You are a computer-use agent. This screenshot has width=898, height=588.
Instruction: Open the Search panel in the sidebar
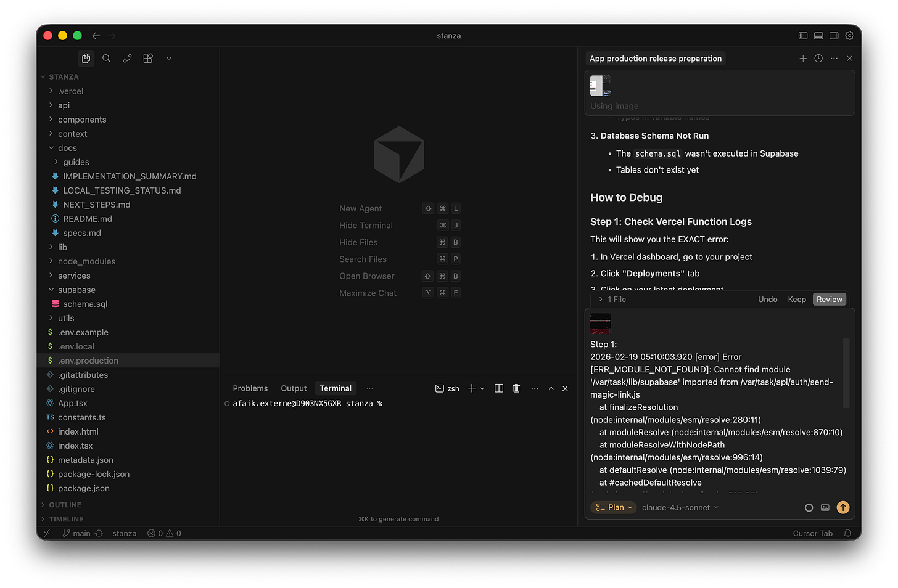106,58
